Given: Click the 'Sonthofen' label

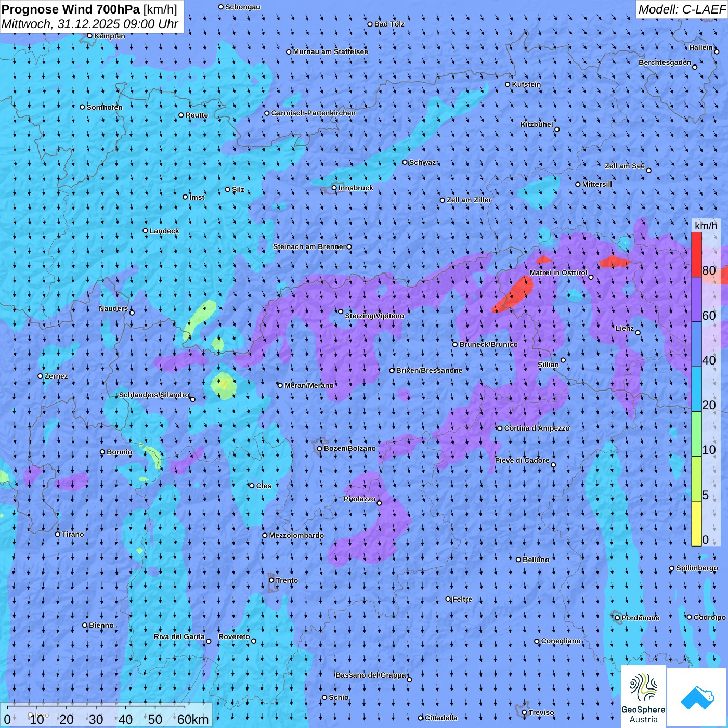Looking at the screenshot, I should click(x=105, y=107).
